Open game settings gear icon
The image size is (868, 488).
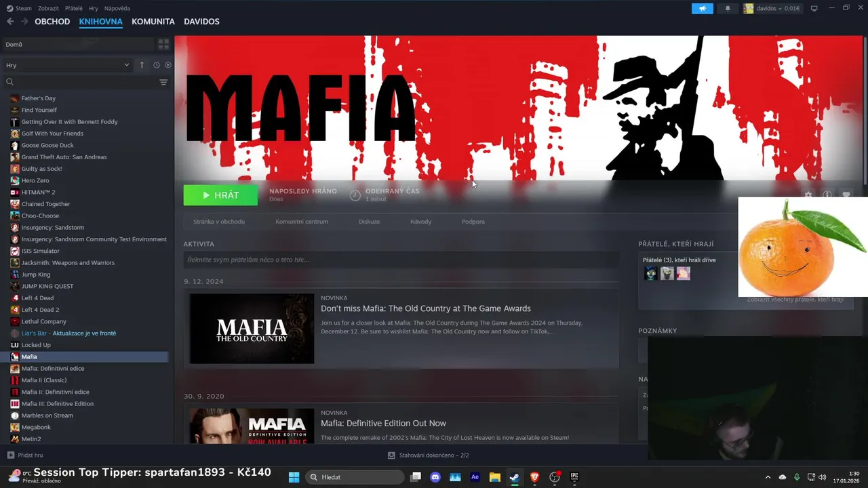808,195
